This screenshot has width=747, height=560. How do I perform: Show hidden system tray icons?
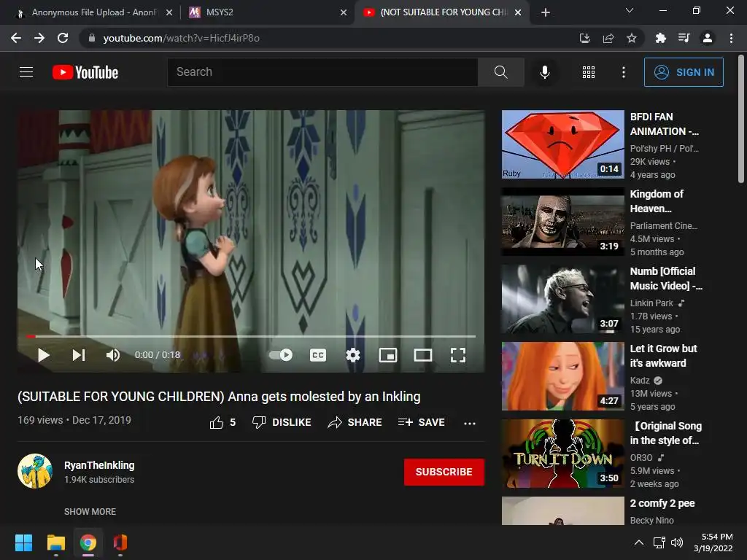click(x=639, y=542)
